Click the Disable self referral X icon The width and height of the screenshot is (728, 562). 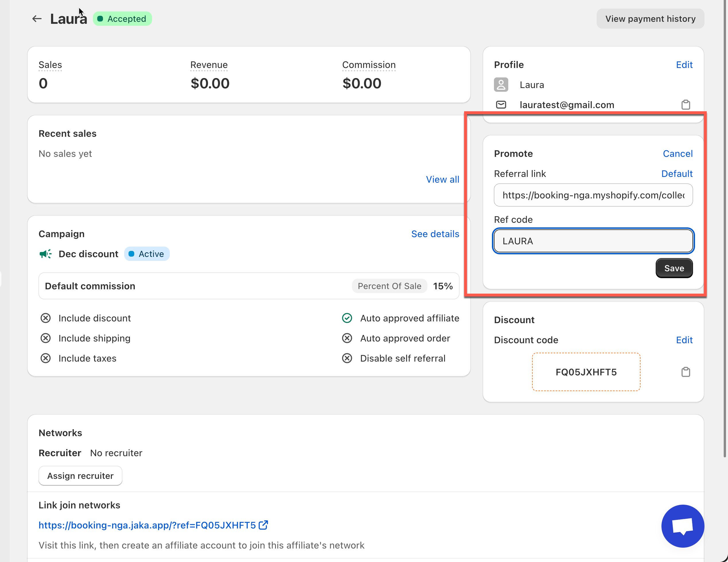[347, 358]
